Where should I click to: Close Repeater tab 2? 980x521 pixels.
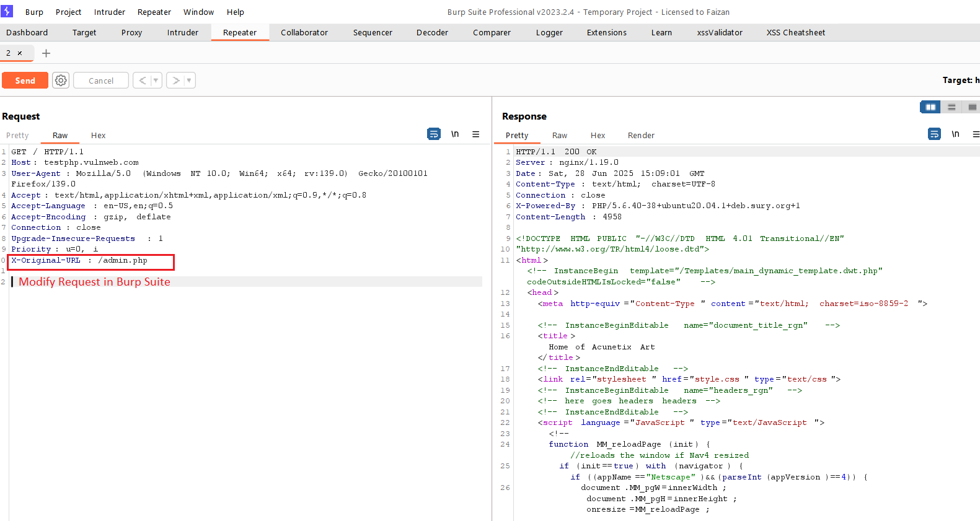[x=20, y=53]
